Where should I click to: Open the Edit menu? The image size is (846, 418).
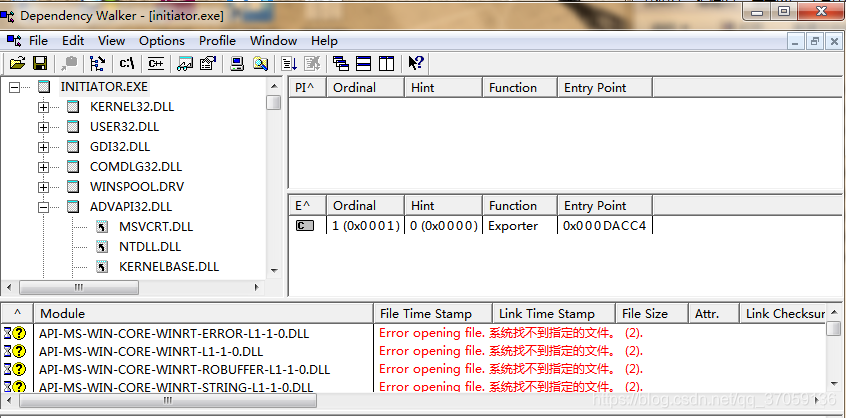tap(73, 41)
